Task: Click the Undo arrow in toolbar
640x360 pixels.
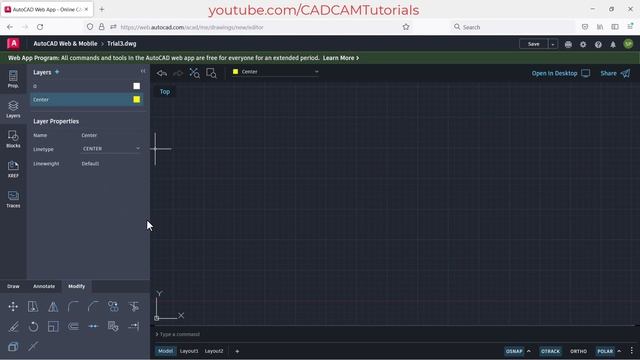Action: point(162,73)
